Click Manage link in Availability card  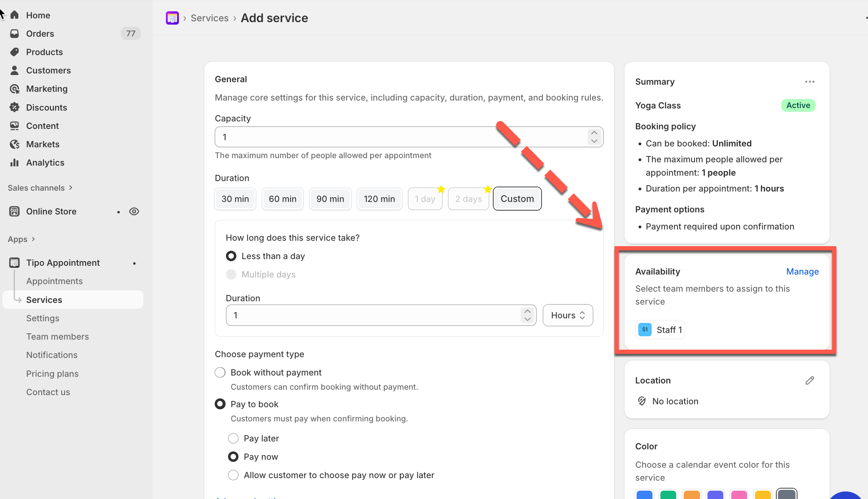802,272
